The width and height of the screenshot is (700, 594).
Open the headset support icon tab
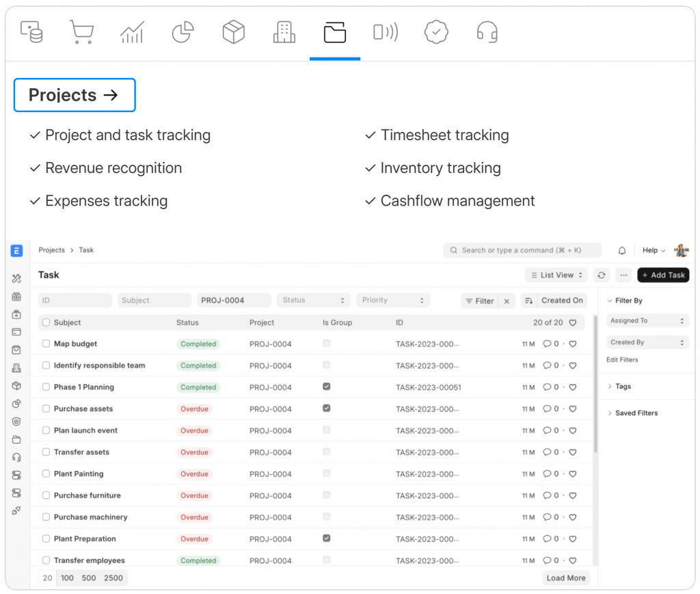486,32
